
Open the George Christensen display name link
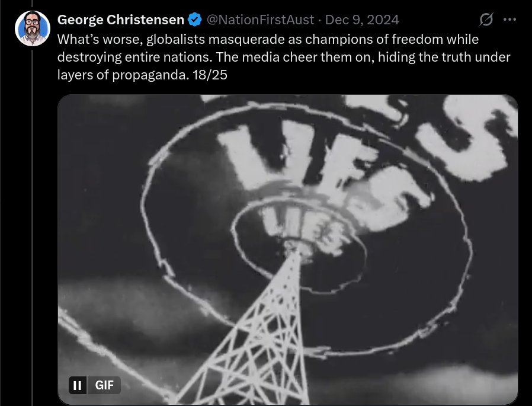[121, 20]
